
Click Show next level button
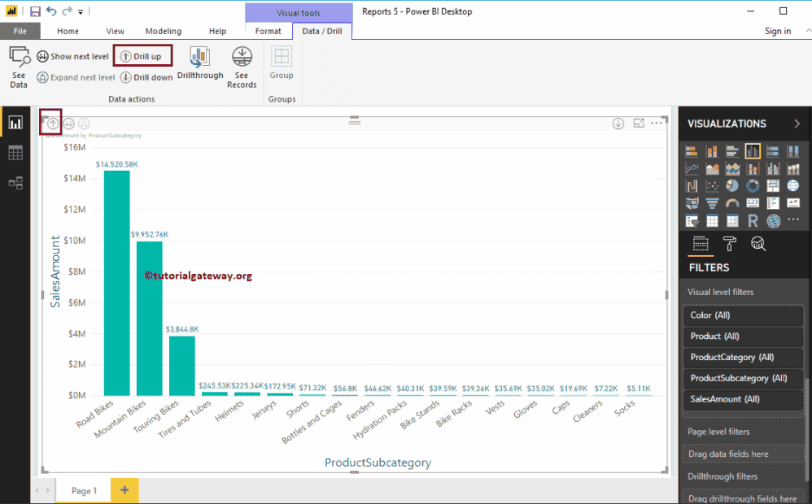pyautogui.click(x=72, y=57)
